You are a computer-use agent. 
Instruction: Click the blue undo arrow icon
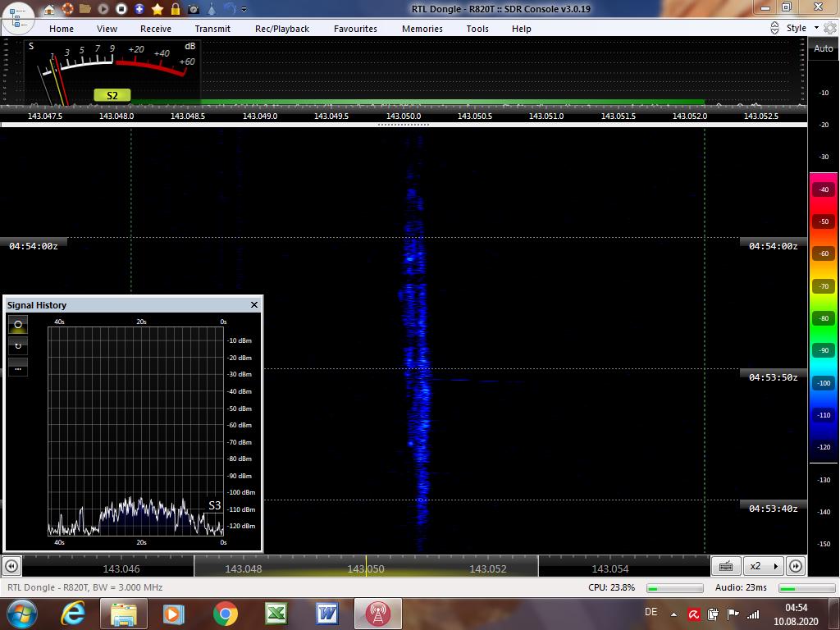pos(230,9)
